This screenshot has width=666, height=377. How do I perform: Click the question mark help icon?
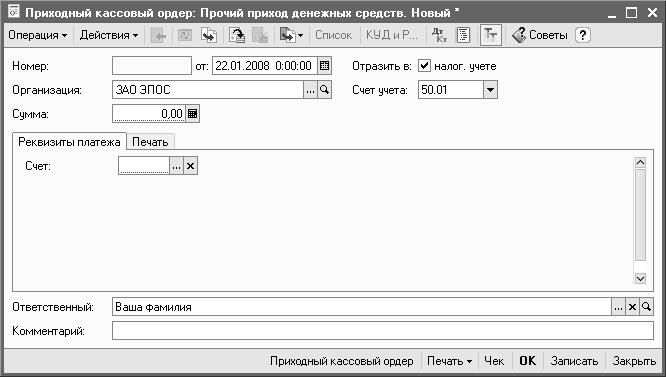[x=583, y=35]
